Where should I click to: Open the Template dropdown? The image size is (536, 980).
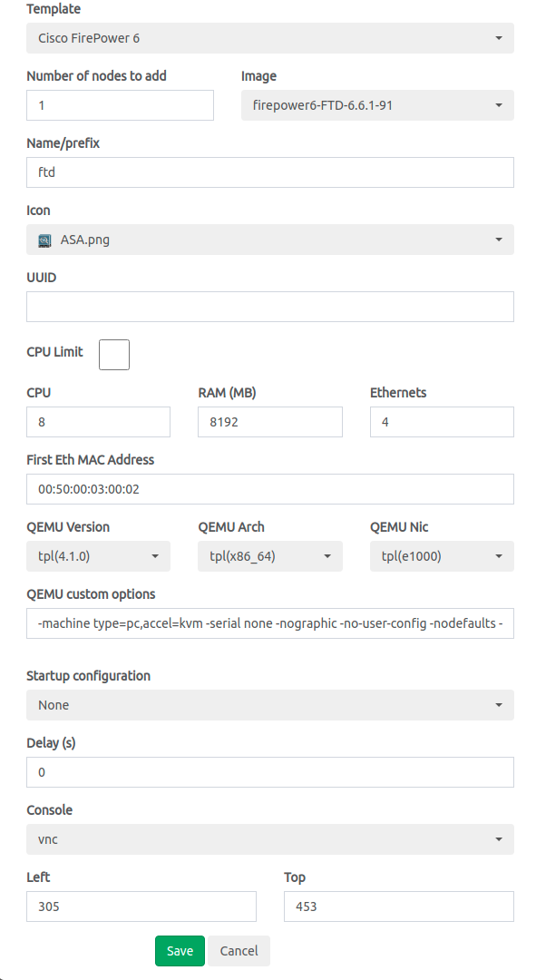pyautogui.click(x=270, y=38)
